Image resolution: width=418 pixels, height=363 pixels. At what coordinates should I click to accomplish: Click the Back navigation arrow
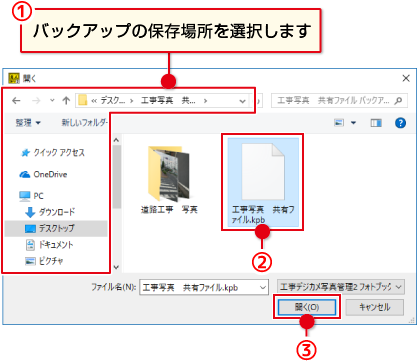click(x=16, y=100)
